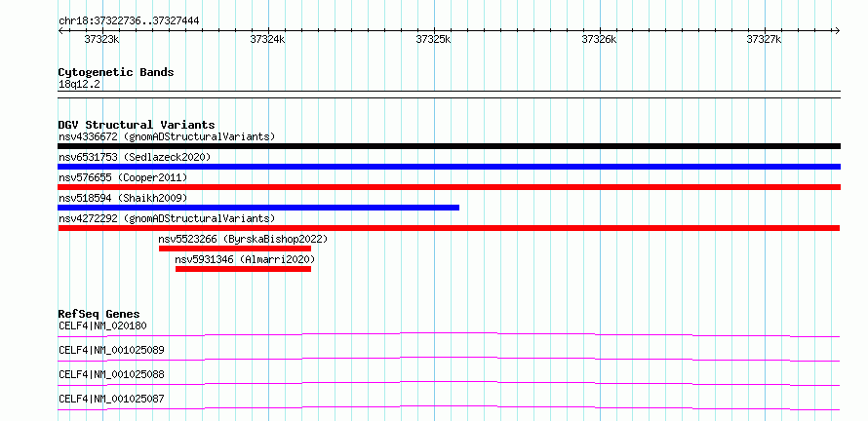Select the red nsv5931346 variant bar

243,269
